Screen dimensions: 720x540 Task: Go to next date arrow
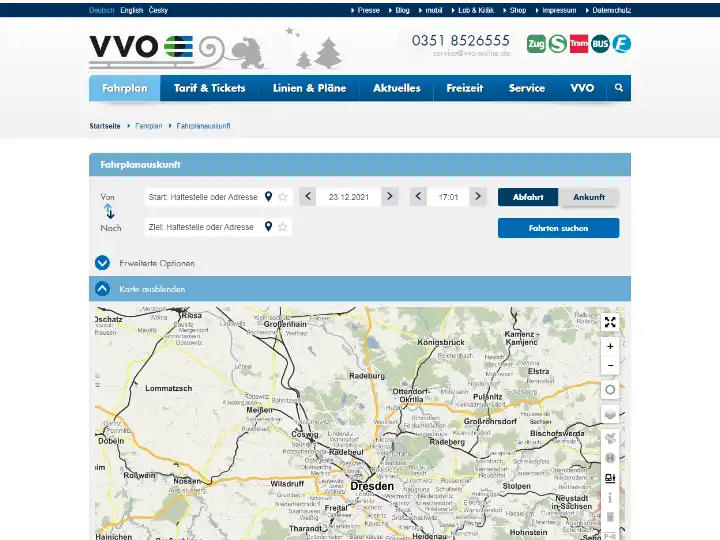389,197
